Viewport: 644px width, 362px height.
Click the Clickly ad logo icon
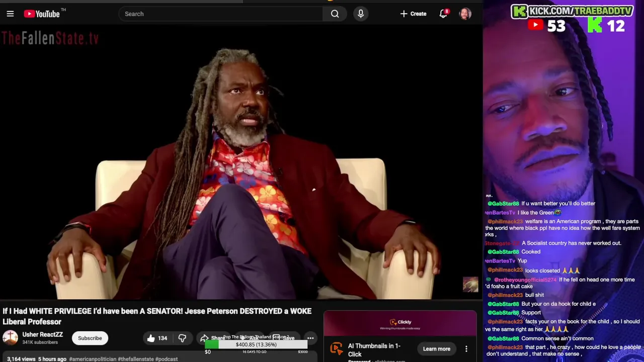click(336, 349)
